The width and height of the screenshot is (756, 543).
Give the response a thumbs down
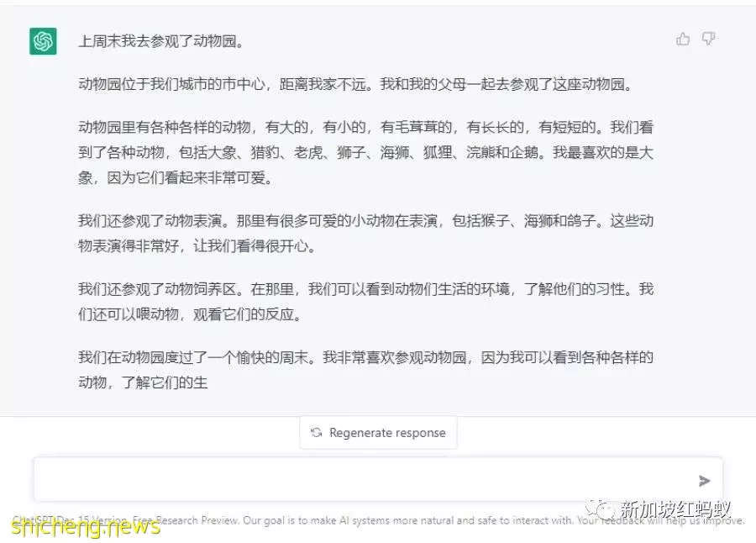(708, 39)
